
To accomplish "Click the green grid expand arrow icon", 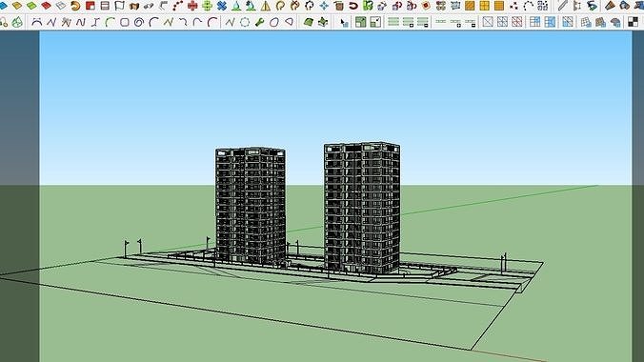I will (361, 22).
